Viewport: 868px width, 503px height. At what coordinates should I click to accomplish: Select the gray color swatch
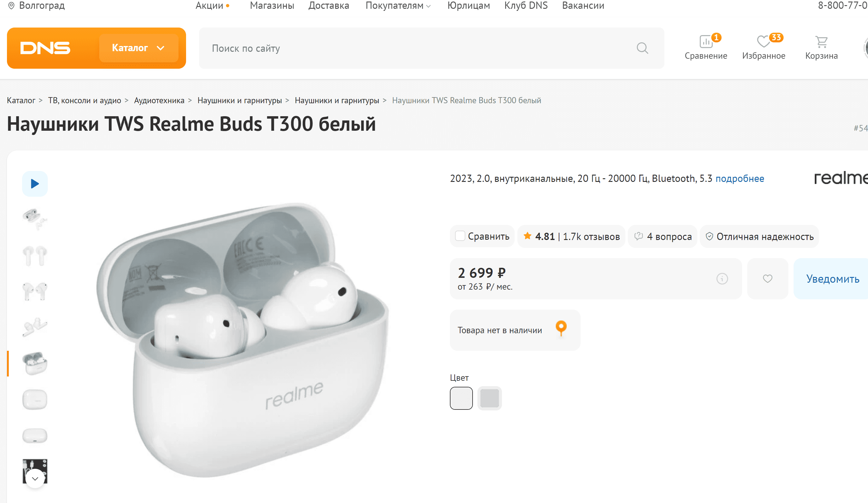coord(490,398)
